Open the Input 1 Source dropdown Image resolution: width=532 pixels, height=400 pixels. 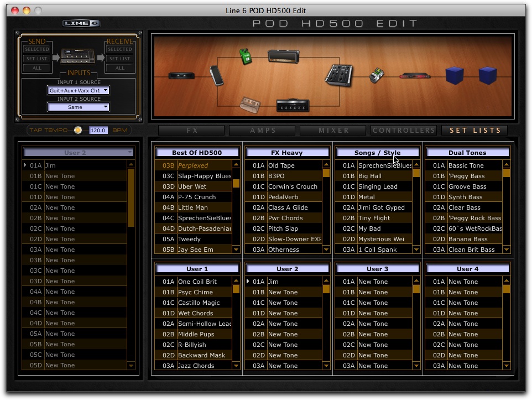pyautogui.click(x=77, y=91)
